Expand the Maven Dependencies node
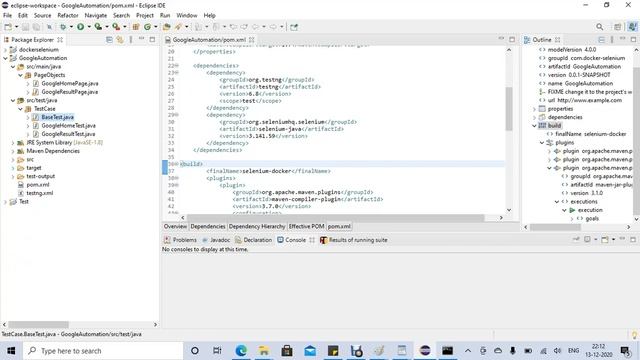Viewport: 640px width, 360px height. click(x=13, y=151)
